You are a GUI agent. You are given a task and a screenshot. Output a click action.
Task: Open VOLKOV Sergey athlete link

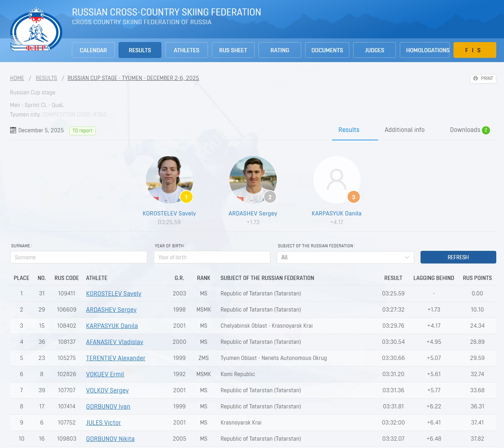click(x=107, y=390)
